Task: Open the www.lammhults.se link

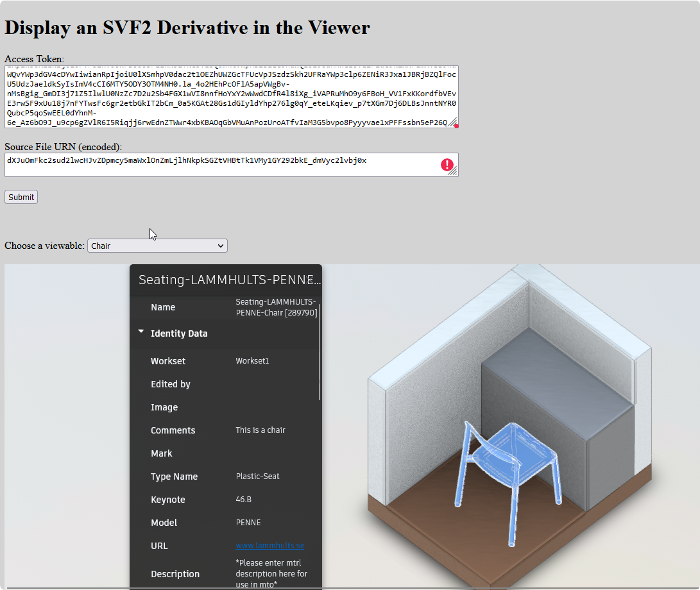Action: pyautogui.click(x=269, y=546)
